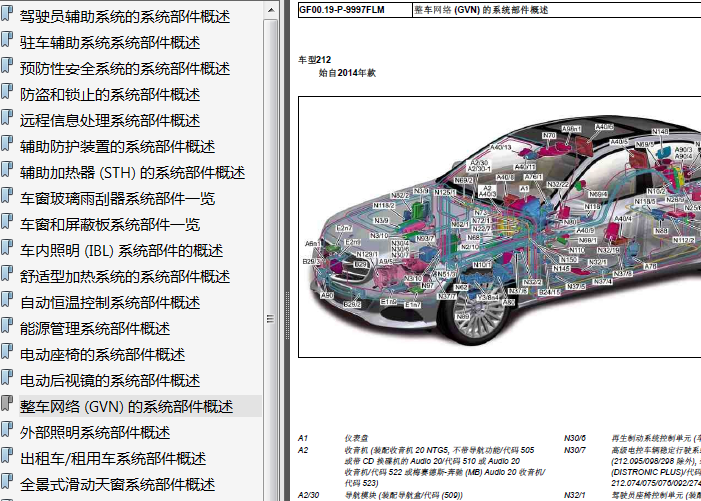Click legend code N32/1
Screen dimensions: 701x501
[574, 495]
